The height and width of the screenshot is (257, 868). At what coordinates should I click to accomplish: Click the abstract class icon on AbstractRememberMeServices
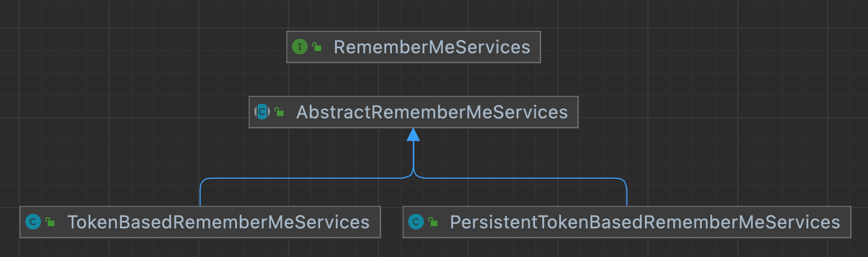(x=262, y=112)
